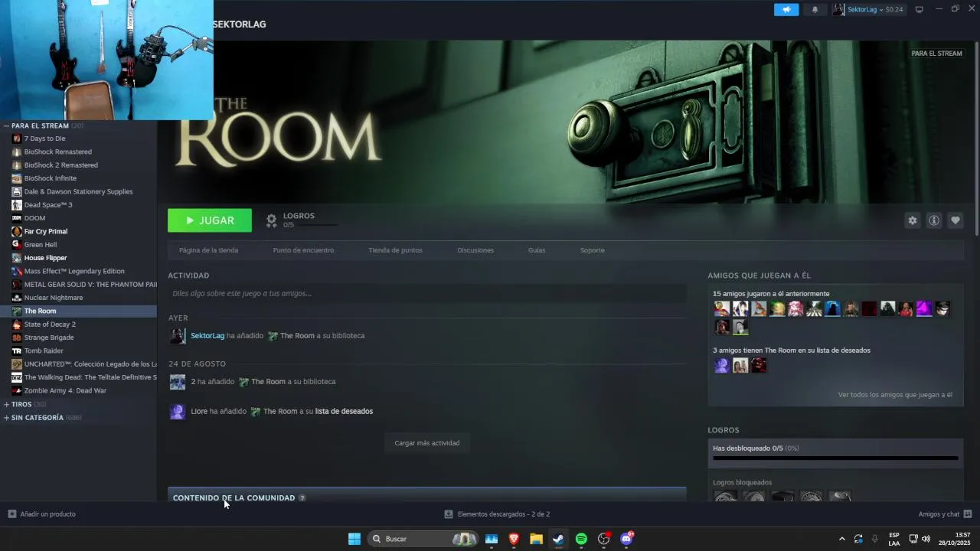
Task: Select Dale & Dawson Stationery Supplies
Action: [x=79, y=191]
